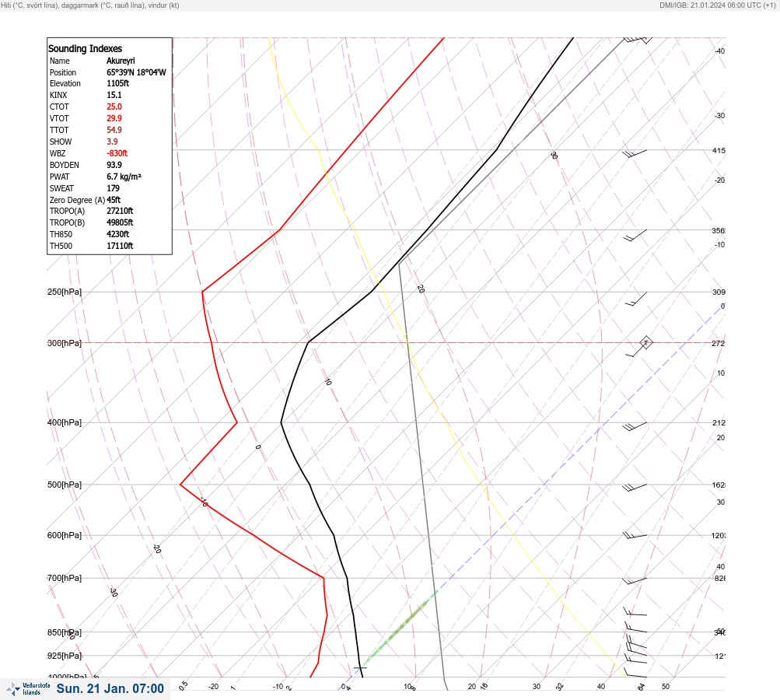Viewport: 780px width, 700px height.
Task: Click the 'Elevation' row label
Action: click(x=65, y=83)
